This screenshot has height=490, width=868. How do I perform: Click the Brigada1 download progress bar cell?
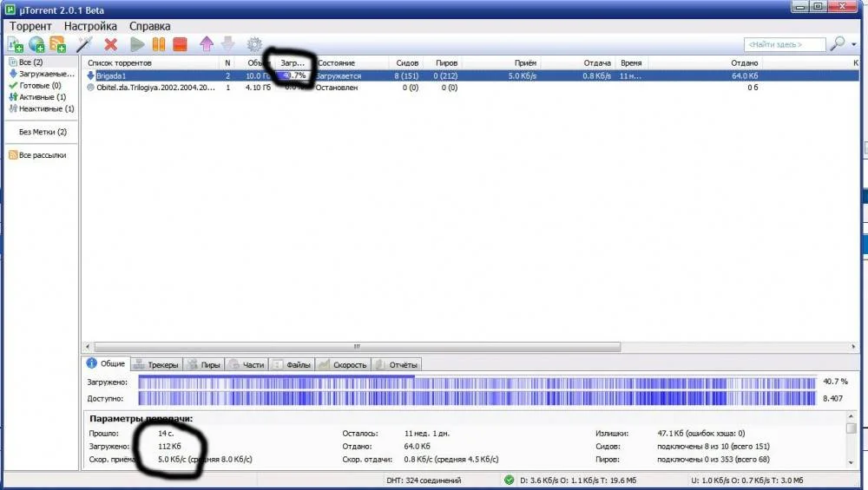(x=293, y=75)
